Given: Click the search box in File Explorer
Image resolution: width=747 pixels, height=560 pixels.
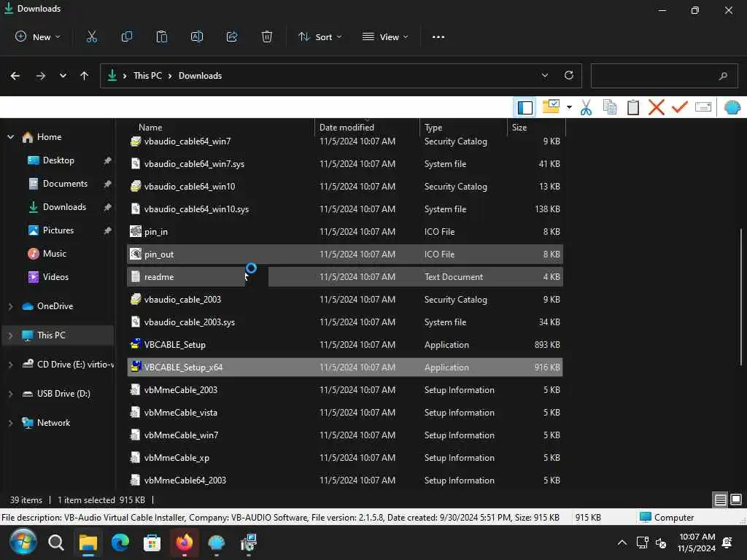Looking at the screenshot, I should (664, 76).
